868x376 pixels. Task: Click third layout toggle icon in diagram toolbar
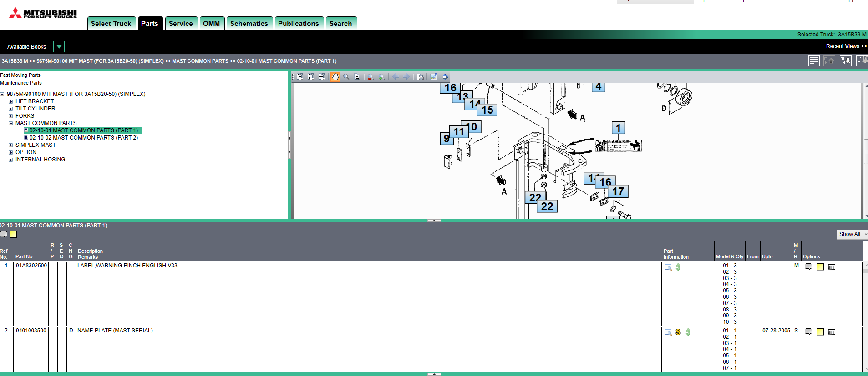click(322, 77)
